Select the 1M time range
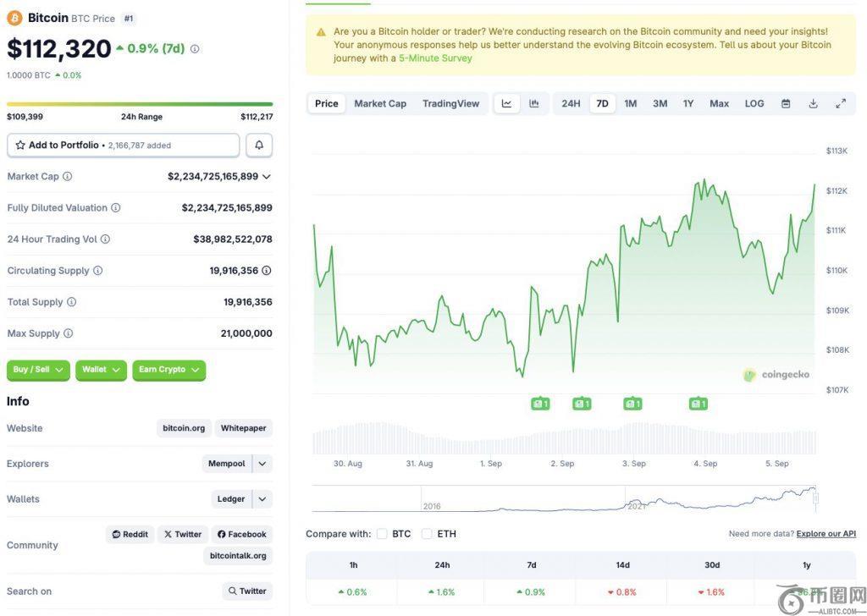This screenshot has width=867, height=616. [x=631, y=103]
